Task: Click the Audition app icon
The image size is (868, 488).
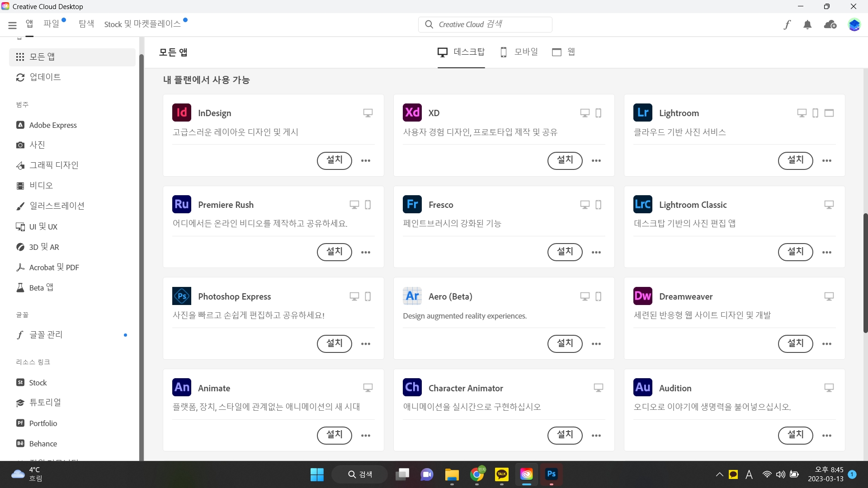Action: pos(643,387)
